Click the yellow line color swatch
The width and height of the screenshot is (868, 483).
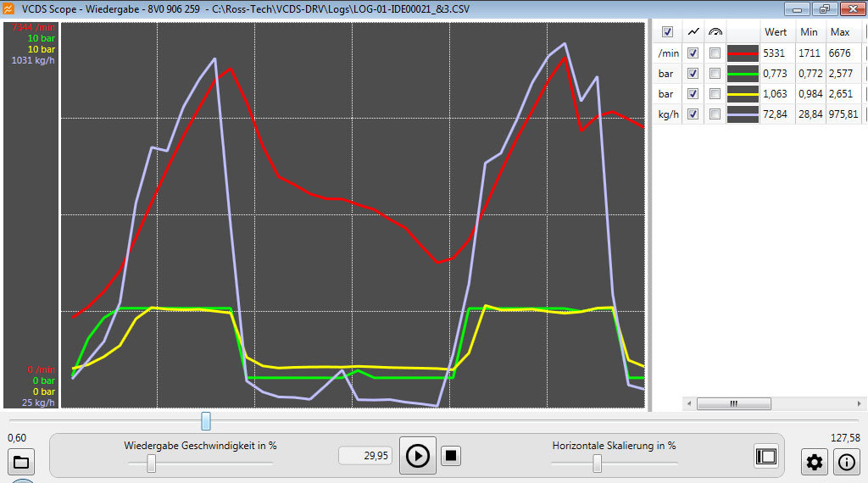743,93
